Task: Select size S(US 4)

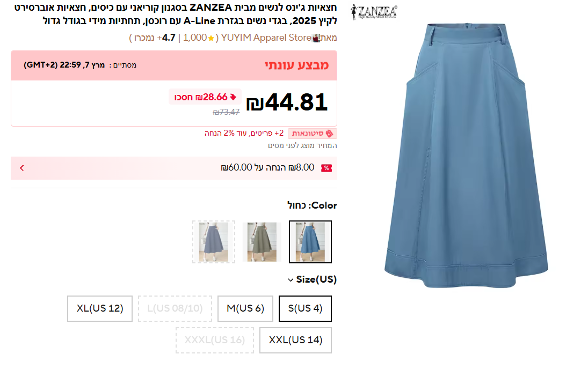Action: [x=305, y=308]
